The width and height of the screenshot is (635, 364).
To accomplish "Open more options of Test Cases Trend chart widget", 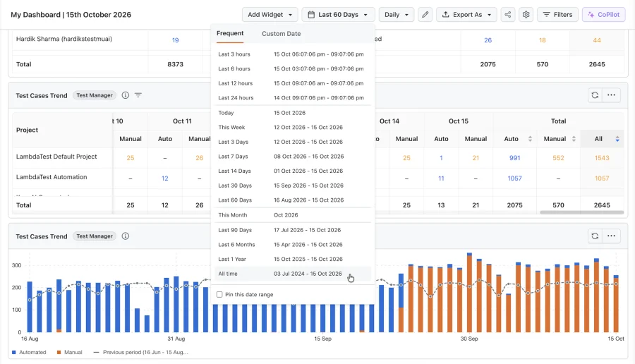I will click(611, 236).
